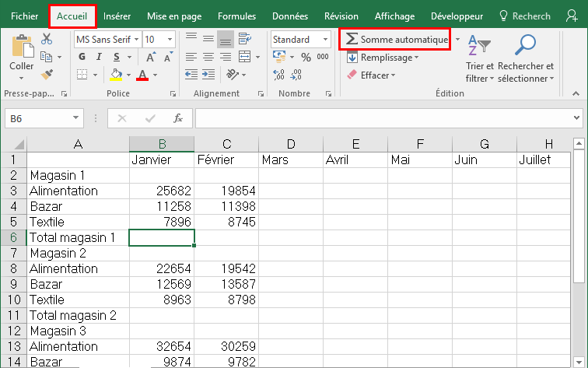Click the Cut scissors icon
The image size is (588, 368).
click(x=47, y=39)
